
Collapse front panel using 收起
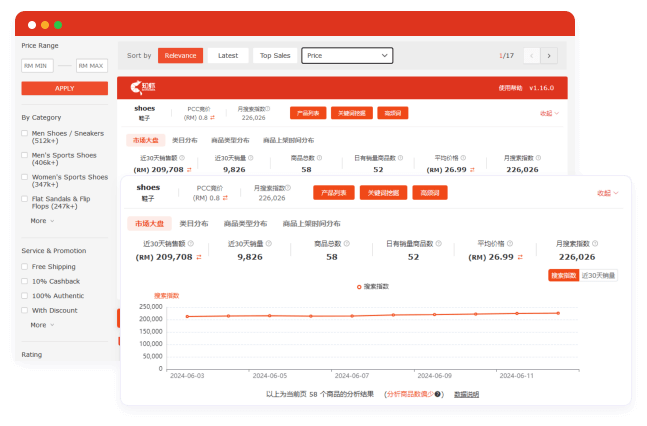tap(606, 193)
